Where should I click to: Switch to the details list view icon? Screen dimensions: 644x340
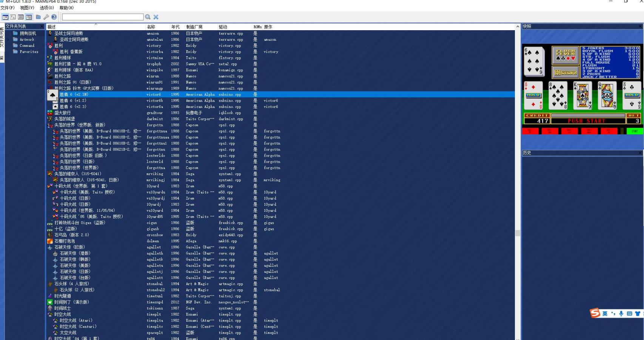coord(21,17)
